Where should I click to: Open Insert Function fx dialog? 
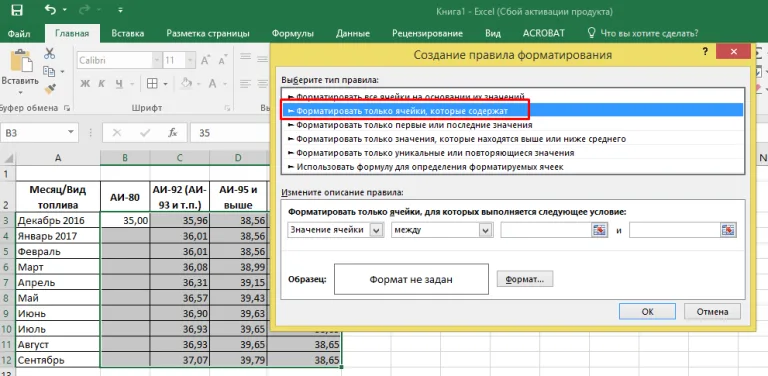[x=172, y=133]
